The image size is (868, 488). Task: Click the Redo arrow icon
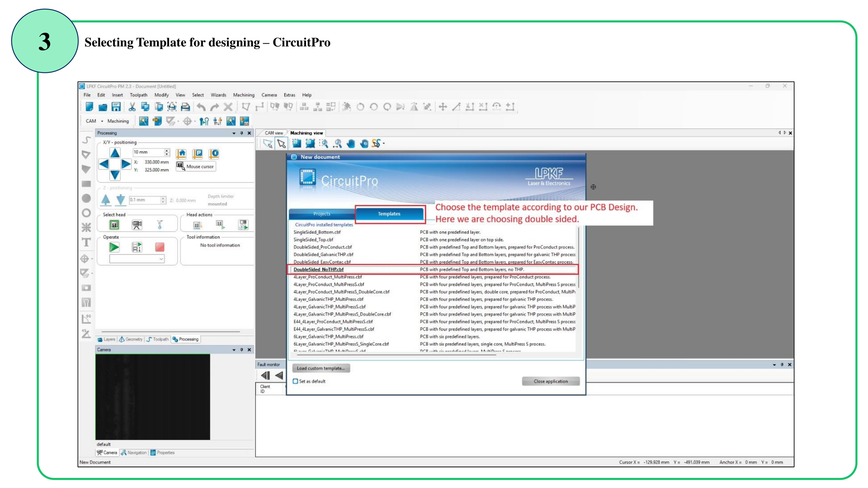(214, 107)
